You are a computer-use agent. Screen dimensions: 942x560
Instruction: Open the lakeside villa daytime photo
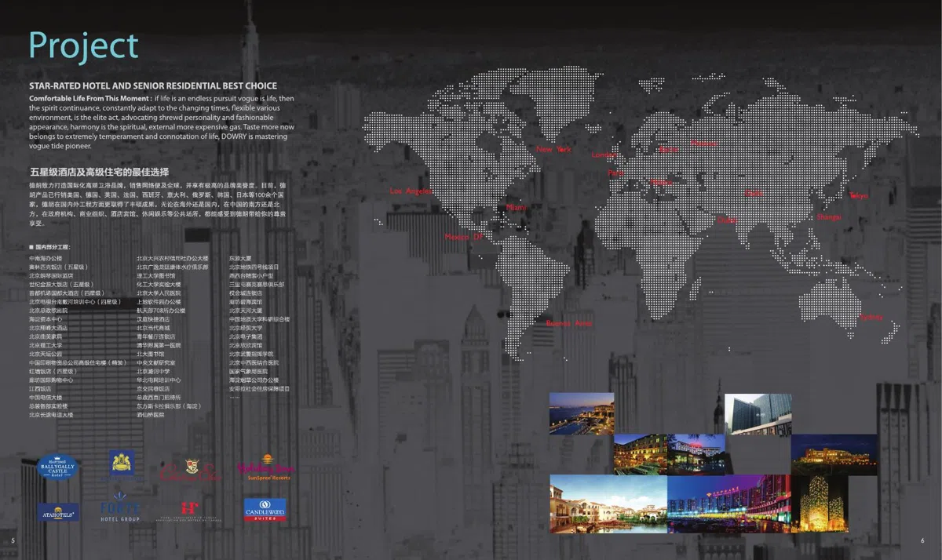coord(608,504)
